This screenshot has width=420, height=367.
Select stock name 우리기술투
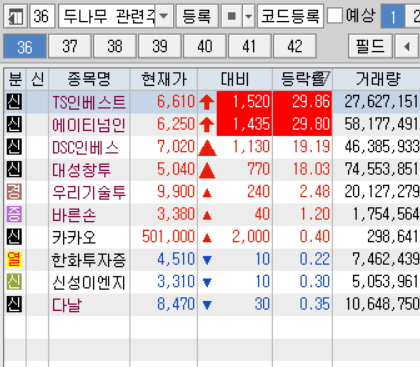click(89, 192)
